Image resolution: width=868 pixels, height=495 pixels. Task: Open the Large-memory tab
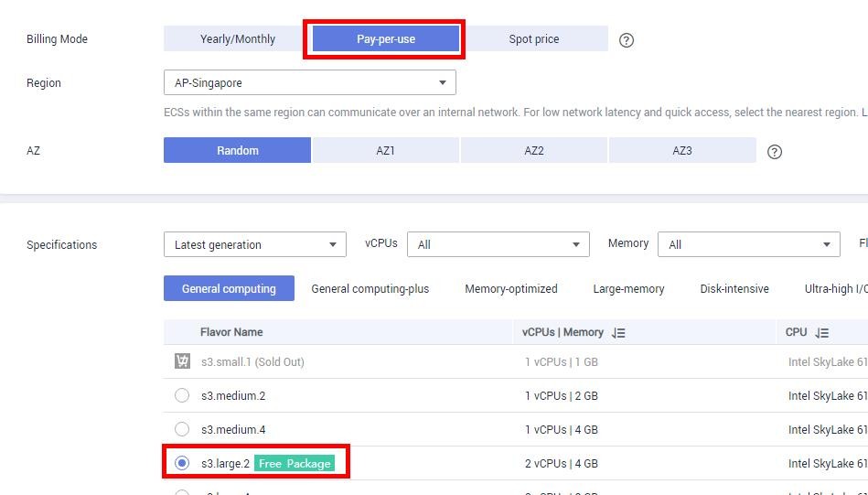tap(628, 288)
